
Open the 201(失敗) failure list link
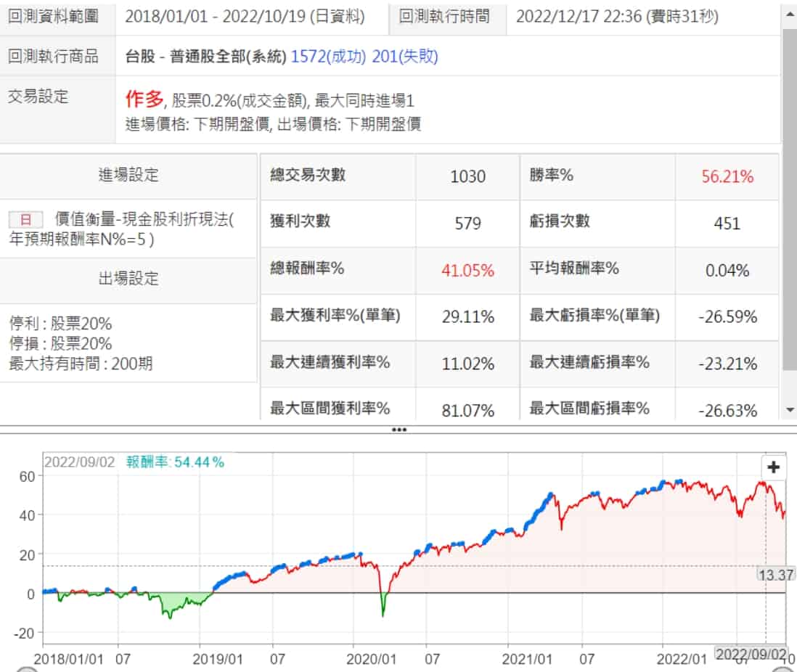[405, 56]
